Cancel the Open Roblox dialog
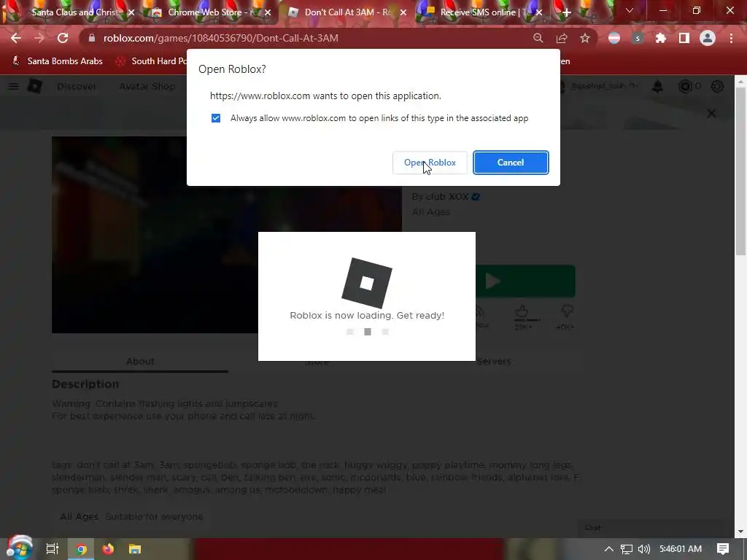 [511, 163]
